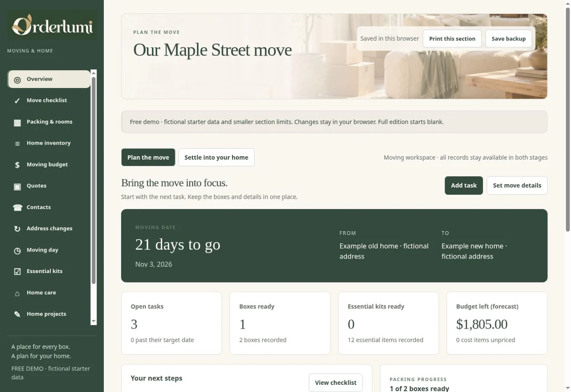571x392 pixels.
Task: Select Essential kits in sidebar
Action: click(x=49, y=271)
